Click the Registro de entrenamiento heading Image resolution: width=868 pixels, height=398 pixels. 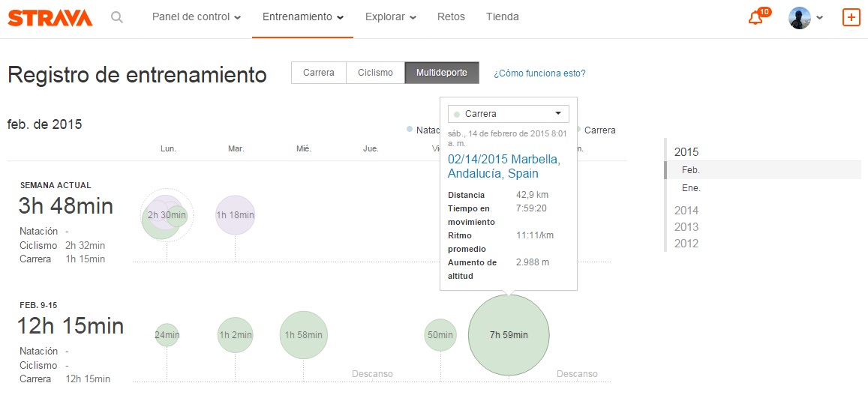click(x=137, y=75)
